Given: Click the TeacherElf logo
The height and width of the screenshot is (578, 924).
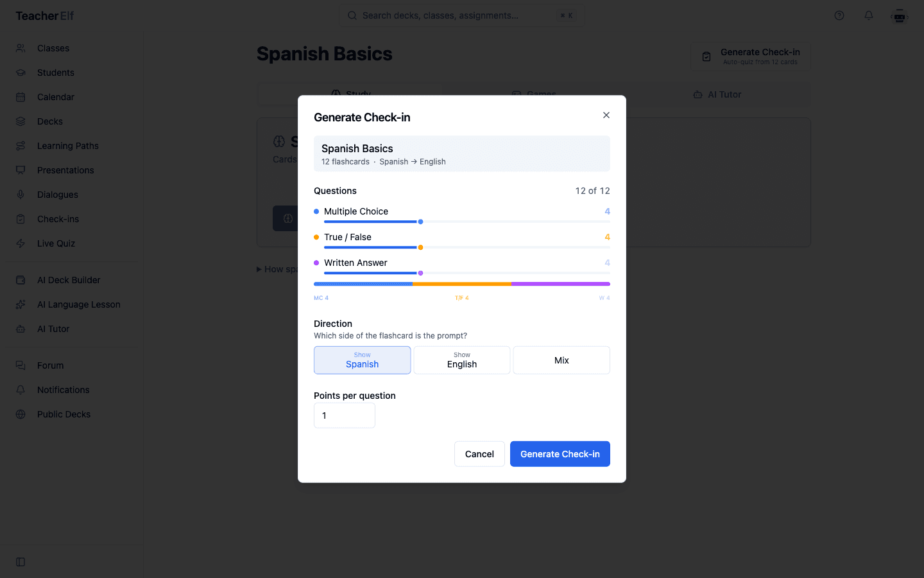Looking at the screenshot, I should [45, 16].
